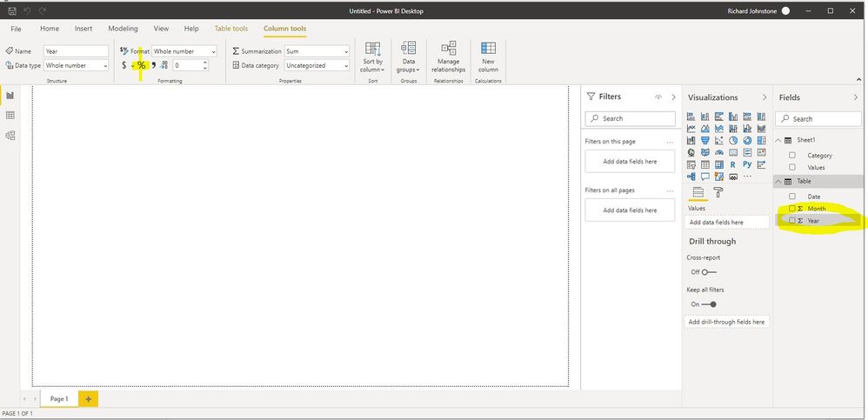Click the Fields pane Search box

point(818,119)
